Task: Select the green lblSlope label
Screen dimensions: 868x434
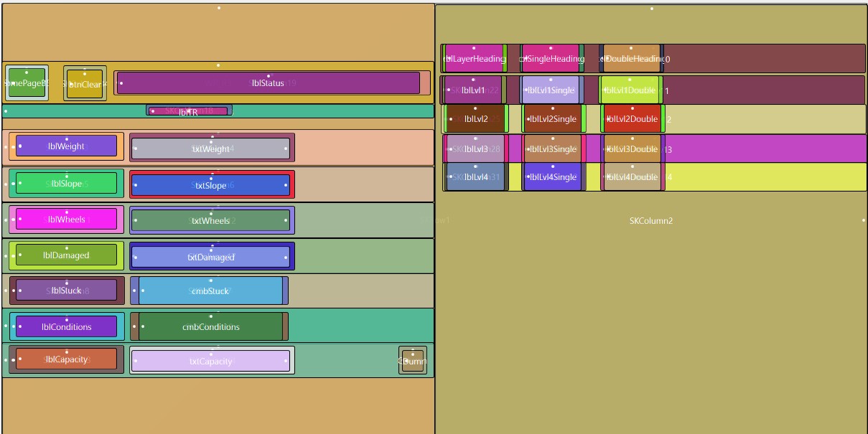Action: click(x=66, y=184)
